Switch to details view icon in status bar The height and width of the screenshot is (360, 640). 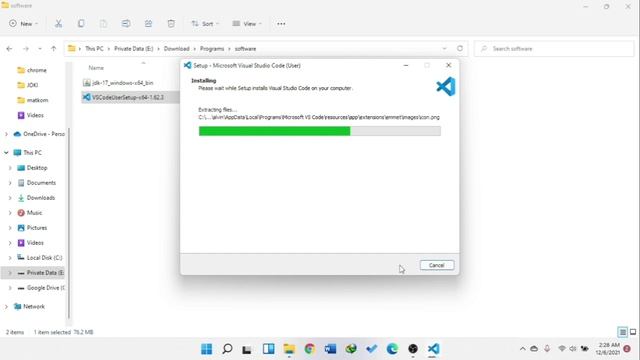click(x=622, y=332)
